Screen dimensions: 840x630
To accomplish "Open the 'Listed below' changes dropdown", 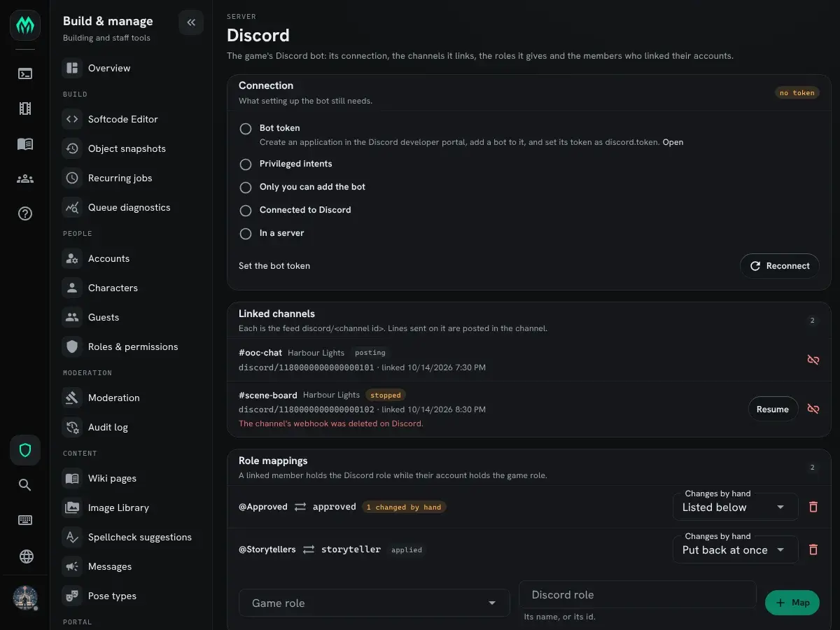I will (735, 507).
